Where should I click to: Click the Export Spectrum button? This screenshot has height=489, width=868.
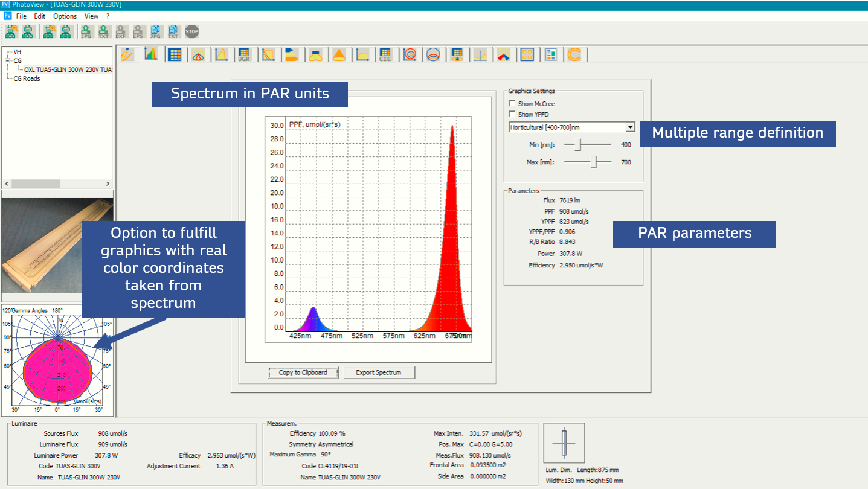pyautogui.click(x=378, y=372)
